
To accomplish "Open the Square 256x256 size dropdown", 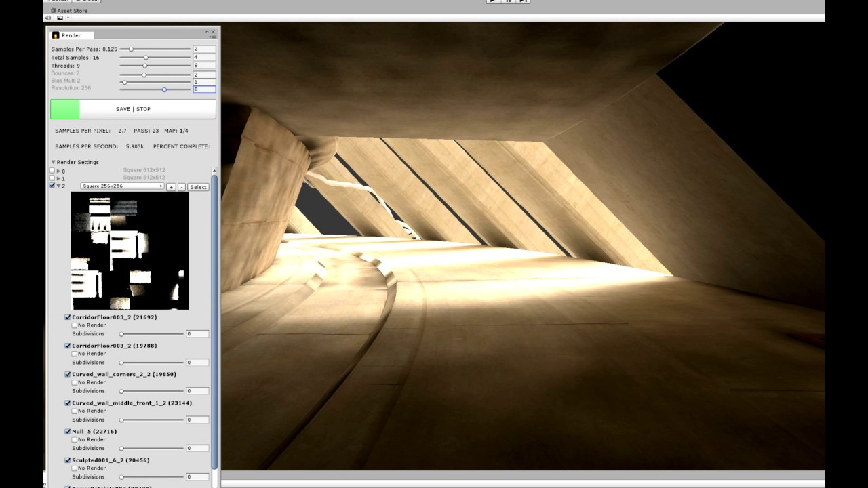I will (x=122, y=186).
